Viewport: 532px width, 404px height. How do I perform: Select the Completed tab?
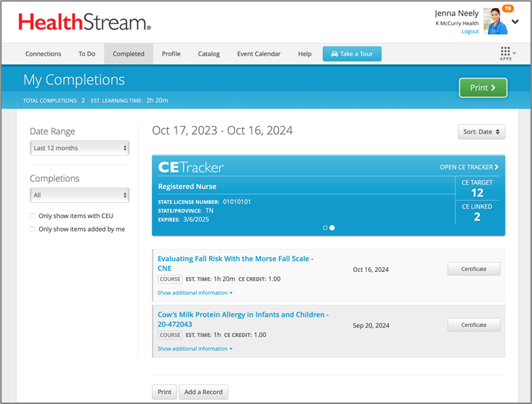(x=128, y=53)
